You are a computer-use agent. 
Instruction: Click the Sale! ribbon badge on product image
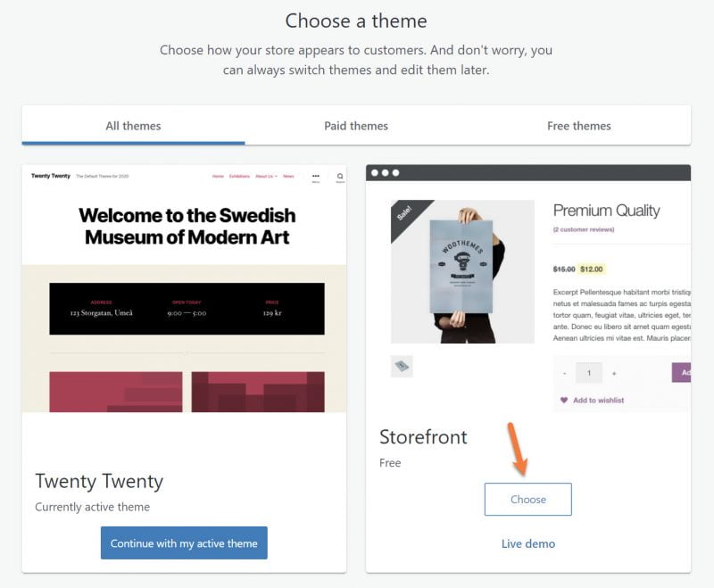pyautogui.click(x=403, y=214)
